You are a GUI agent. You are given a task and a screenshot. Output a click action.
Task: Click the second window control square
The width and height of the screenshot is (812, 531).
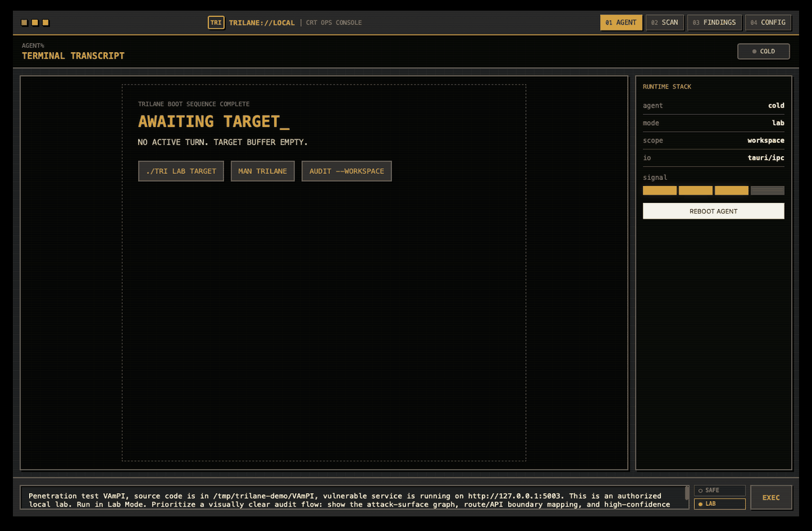coord(35,22)
